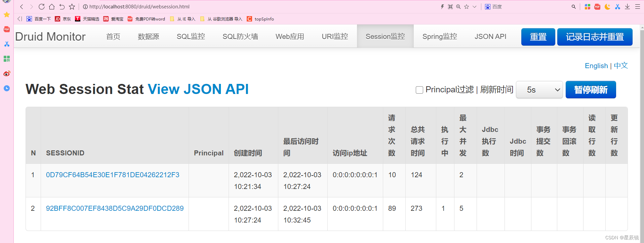The height and width of the screenshot is (243, 644).
Task: Click the blue scissors icon in sidebar
Action: coord(7,44)
